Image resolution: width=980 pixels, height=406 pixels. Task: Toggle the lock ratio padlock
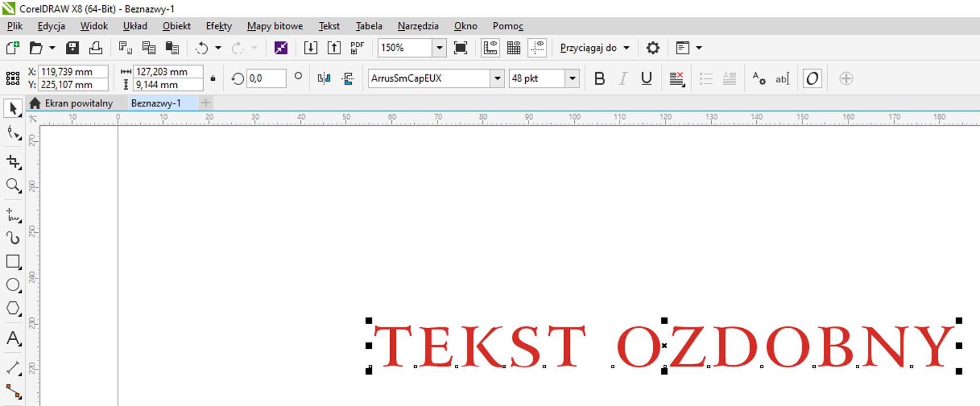coord(213,78)
